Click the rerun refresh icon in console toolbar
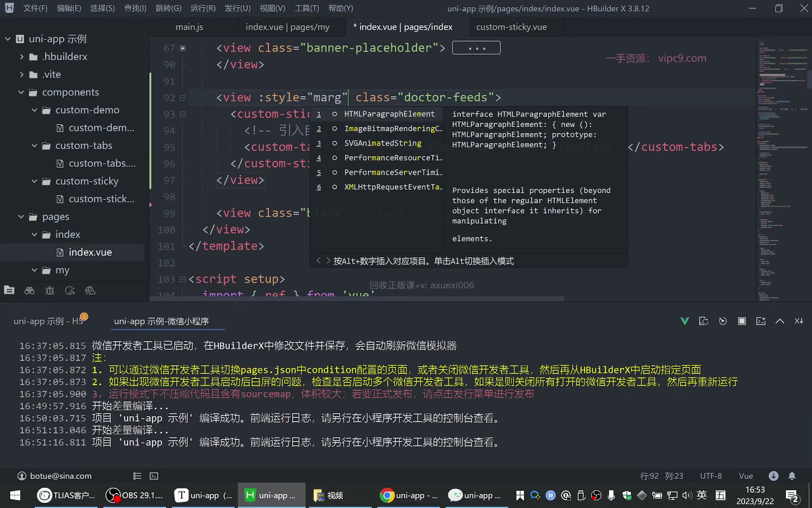 (704, 321)
